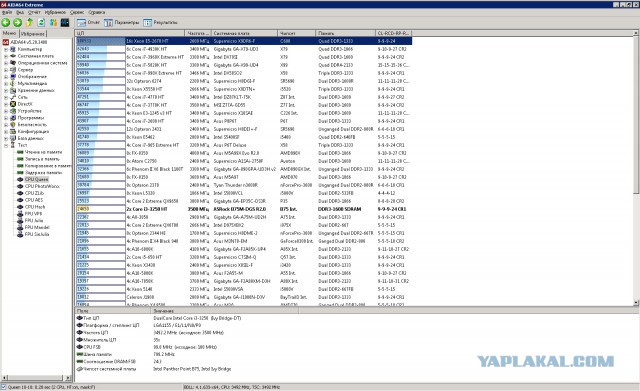The width and height of the screenshot is (640, 391).
Task: Open the Файл menu
Action: pos(7,12)
